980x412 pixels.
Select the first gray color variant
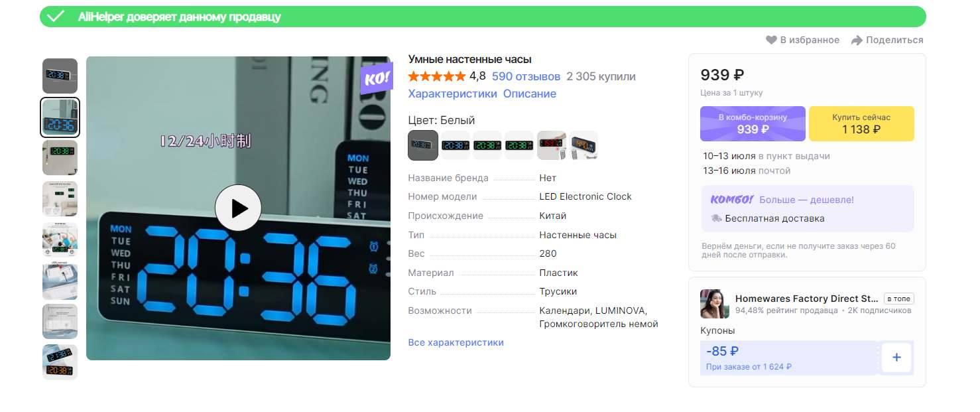423,145
